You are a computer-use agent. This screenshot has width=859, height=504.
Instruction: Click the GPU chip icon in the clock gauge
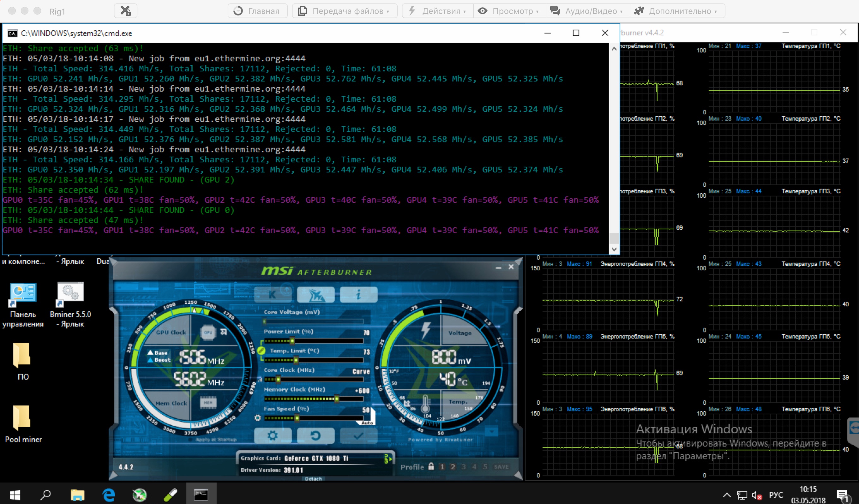click(208, 332)
